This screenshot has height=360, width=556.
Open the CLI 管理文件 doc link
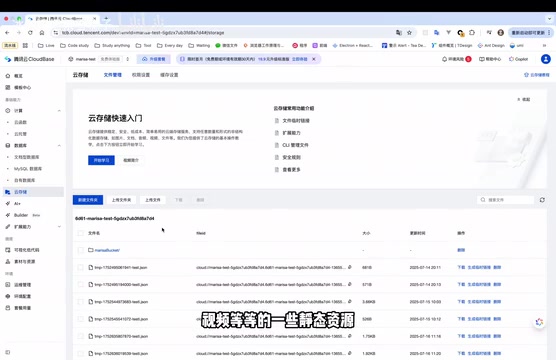[295, 145]
